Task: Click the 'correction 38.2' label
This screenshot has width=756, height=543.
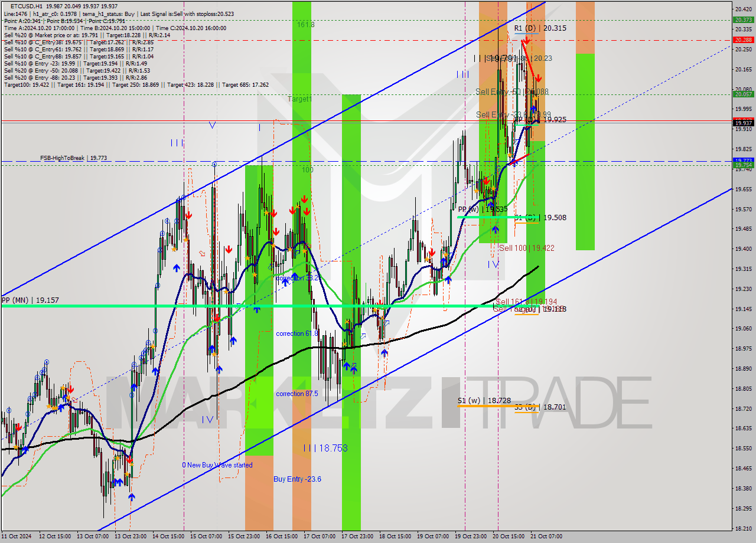Action: [x=297, y=278]
